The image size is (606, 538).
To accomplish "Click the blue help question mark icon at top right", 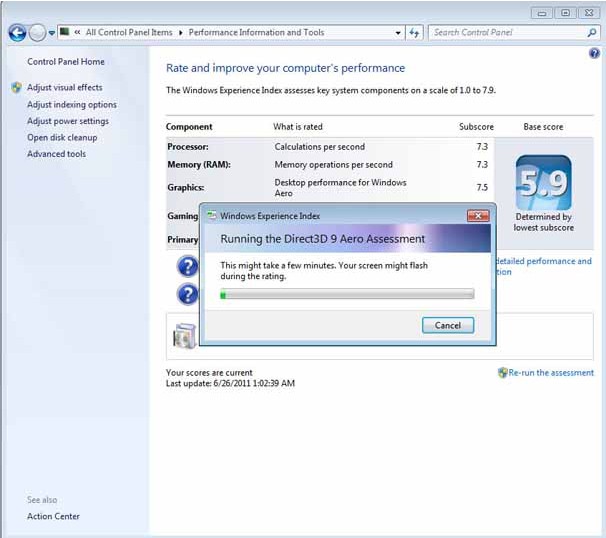I will coord(594,53).
